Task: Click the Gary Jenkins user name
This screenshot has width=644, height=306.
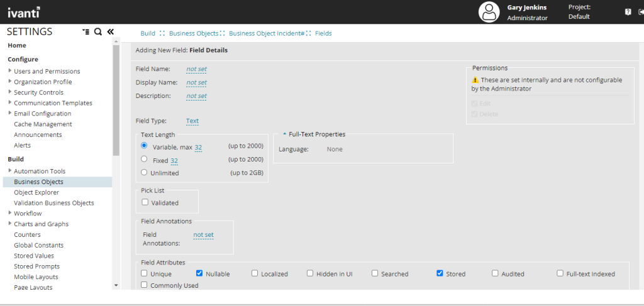Action: [527, 8]
